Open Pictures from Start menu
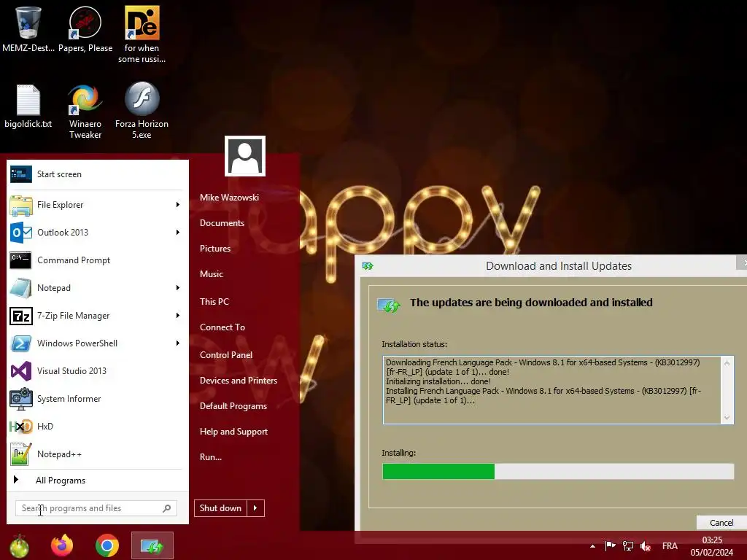The image size is (747, 560). pos(215,249)
